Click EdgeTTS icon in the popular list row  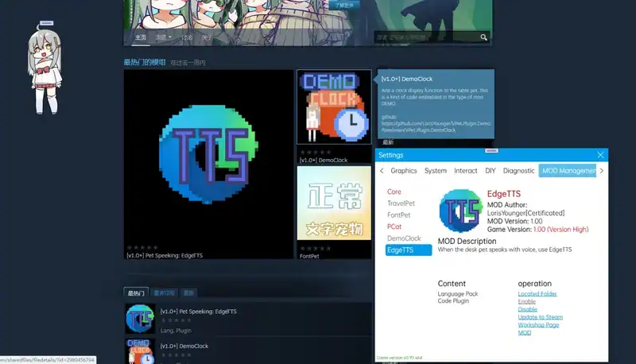[x=140, y=319]
